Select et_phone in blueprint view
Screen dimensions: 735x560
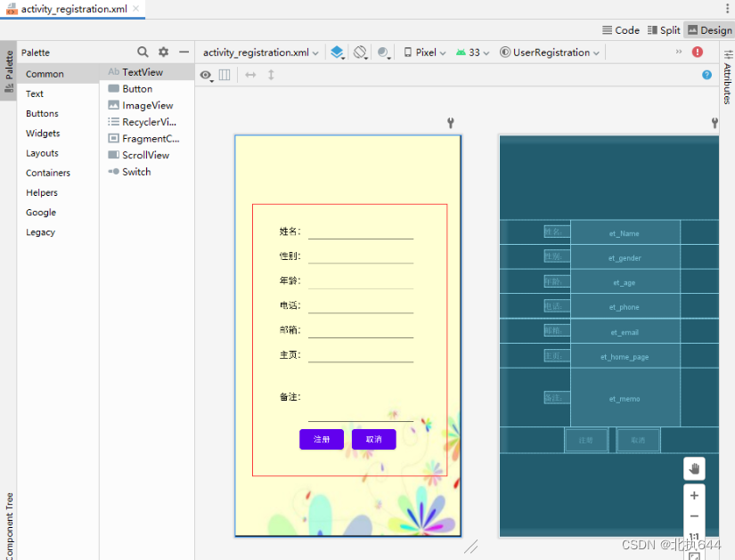(x=625, y=307)
